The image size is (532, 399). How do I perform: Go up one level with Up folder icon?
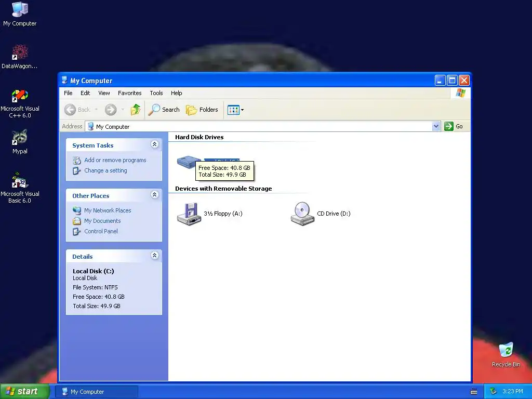[136, 110]
